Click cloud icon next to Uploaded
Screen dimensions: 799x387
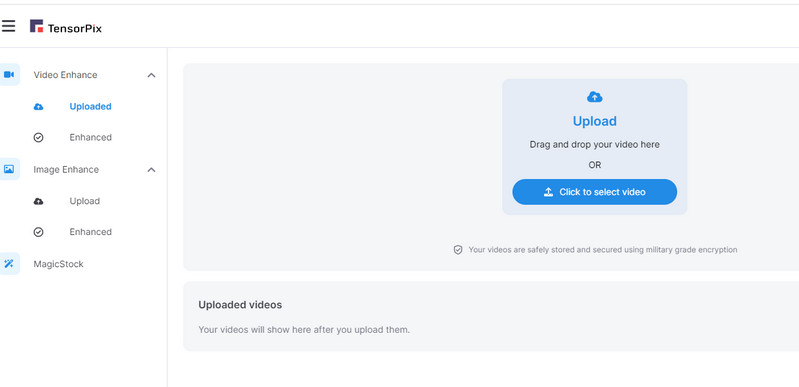(38, 107)
